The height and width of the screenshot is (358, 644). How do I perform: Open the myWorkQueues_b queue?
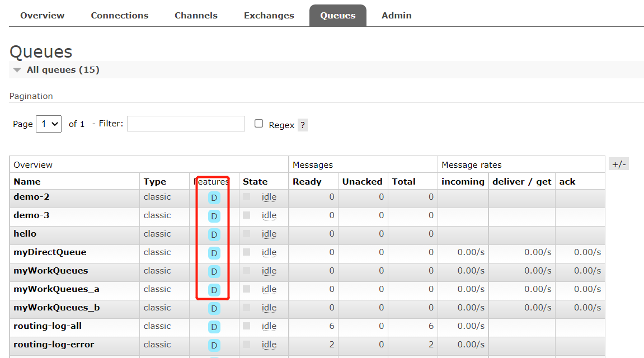pyautogui.click(x=57, y=308)
